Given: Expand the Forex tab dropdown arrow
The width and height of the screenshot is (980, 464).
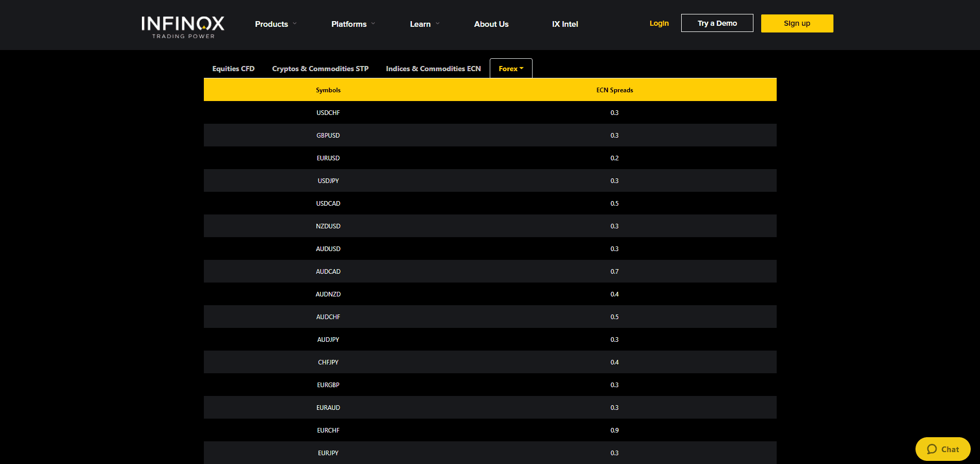Looking at the screenshot, I should point(521,68).
